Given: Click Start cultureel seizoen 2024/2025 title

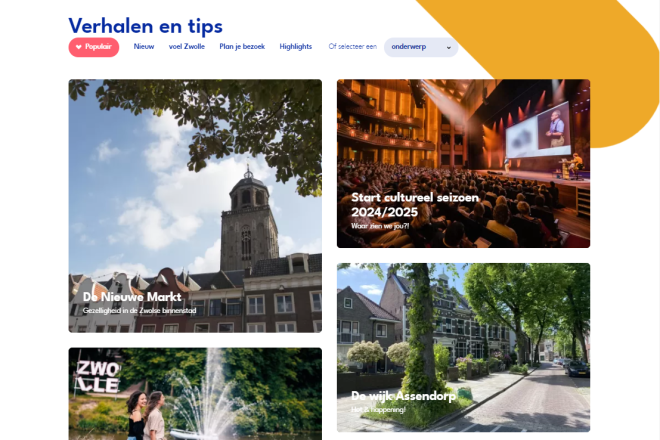Looking at the screenshot, I should [x=415, y=205].
